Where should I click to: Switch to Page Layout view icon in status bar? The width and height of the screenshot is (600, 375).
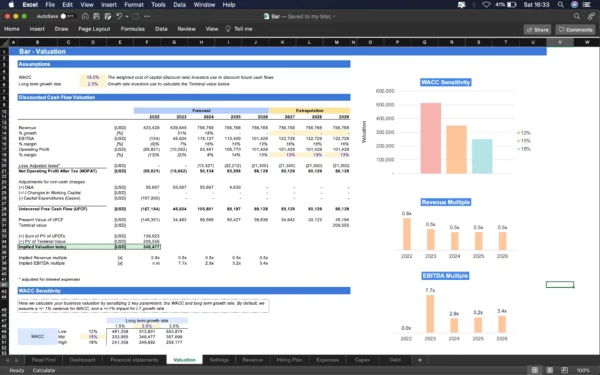pos(549,370)
